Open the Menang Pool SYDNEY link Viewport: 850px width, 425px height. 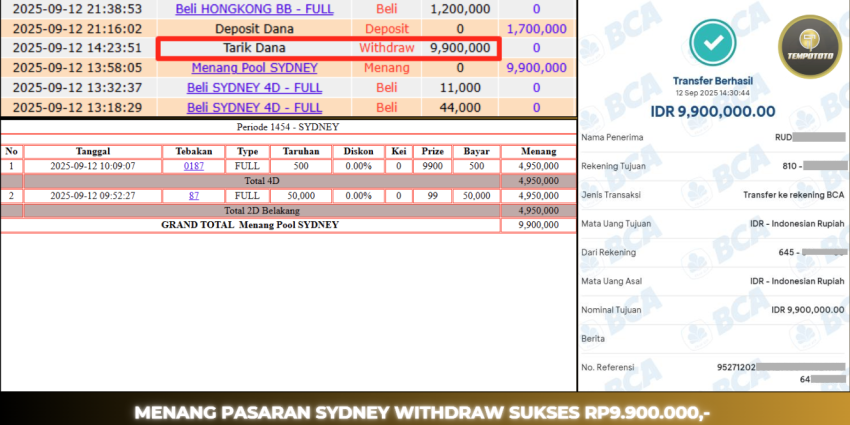pos(254,68)
